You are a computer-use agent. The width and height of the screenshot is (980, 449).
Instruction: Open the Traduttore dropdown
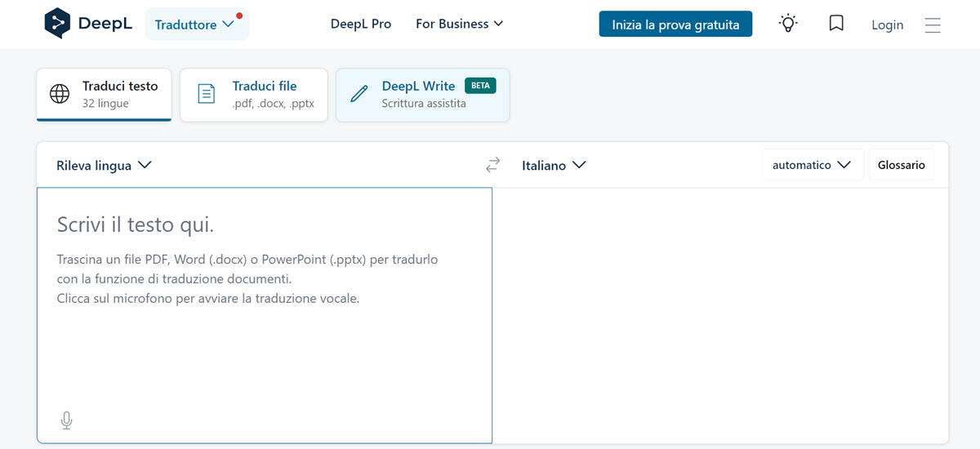pos(197,24)
